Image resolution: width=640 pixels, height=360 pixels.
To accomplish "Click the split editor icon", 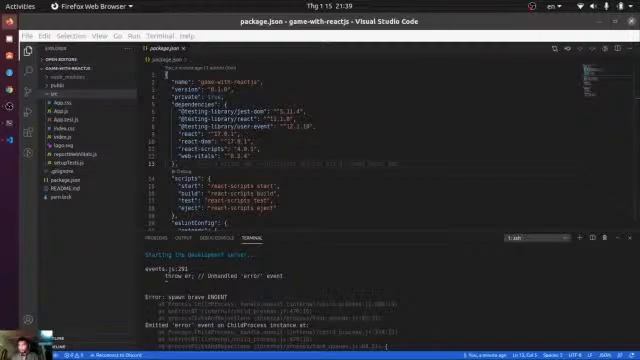I will (x=618, y=49).
